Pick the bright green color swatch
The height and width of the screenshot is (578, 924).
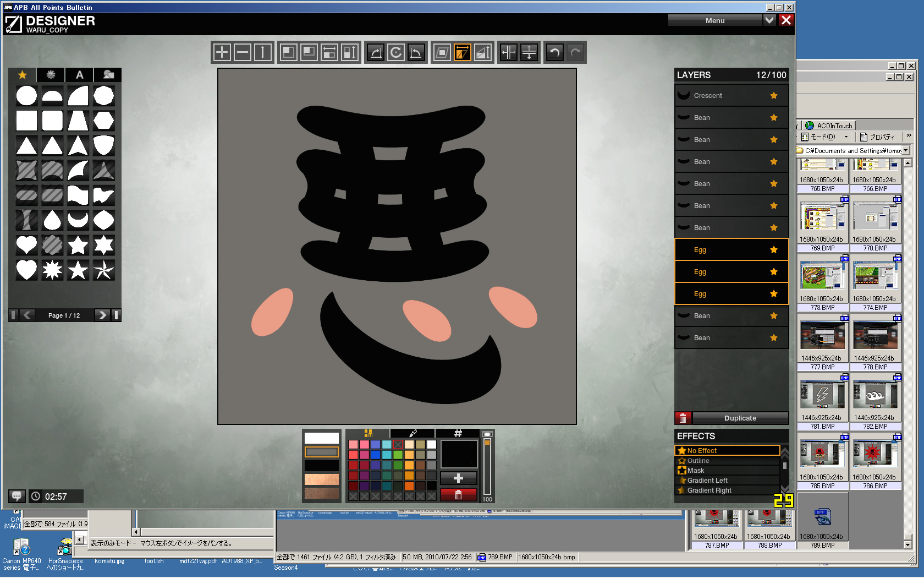coord(398,455)
